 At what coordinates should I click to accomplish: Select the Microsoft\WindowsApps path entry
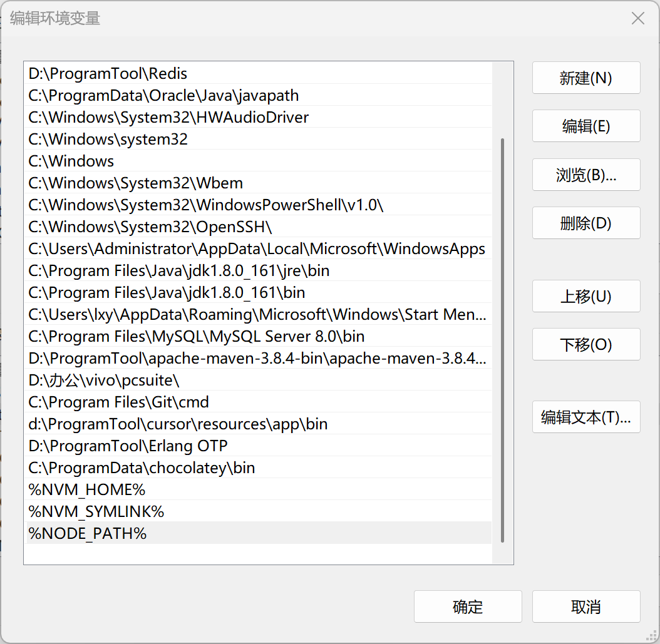[x=259, y=248]
